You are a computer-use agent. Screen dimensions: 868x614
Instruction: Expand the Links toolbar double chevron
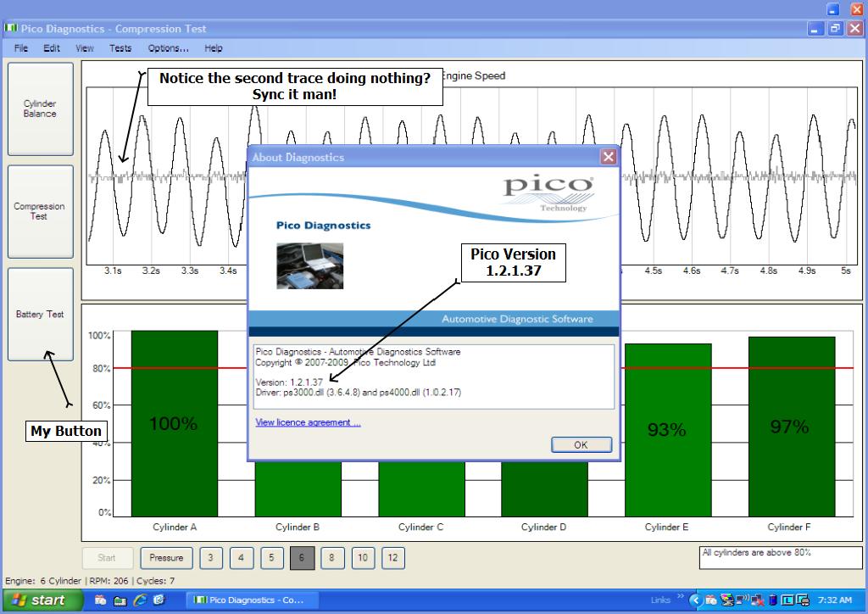click(681, 596)
